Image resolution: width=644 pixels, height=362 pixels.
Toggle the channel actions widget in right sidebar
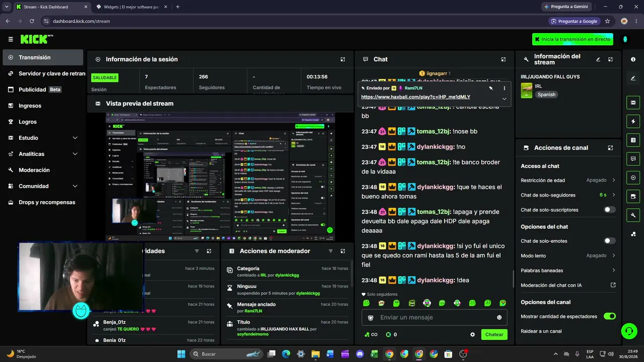tap(633, 196)
